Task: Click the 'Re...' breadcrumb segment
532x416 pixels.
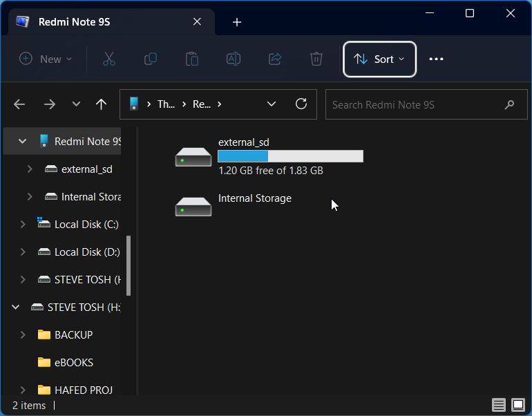Action: [x=202, y=104]
